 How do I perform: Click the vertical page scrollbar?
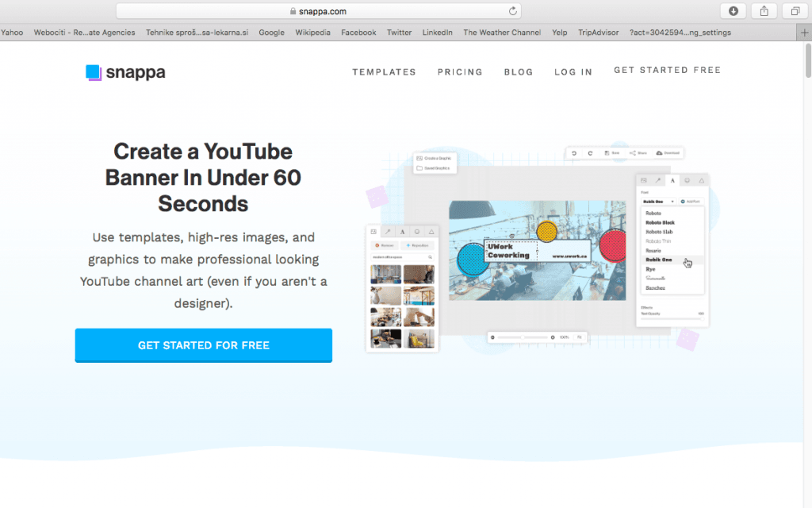(x=807, y=63)
